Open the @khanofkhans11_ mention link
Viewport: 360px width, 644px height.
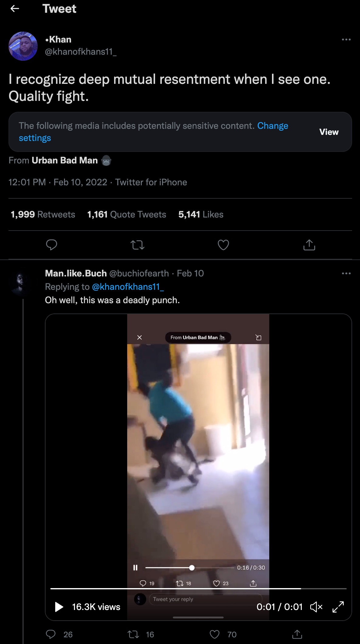(127, 287)
